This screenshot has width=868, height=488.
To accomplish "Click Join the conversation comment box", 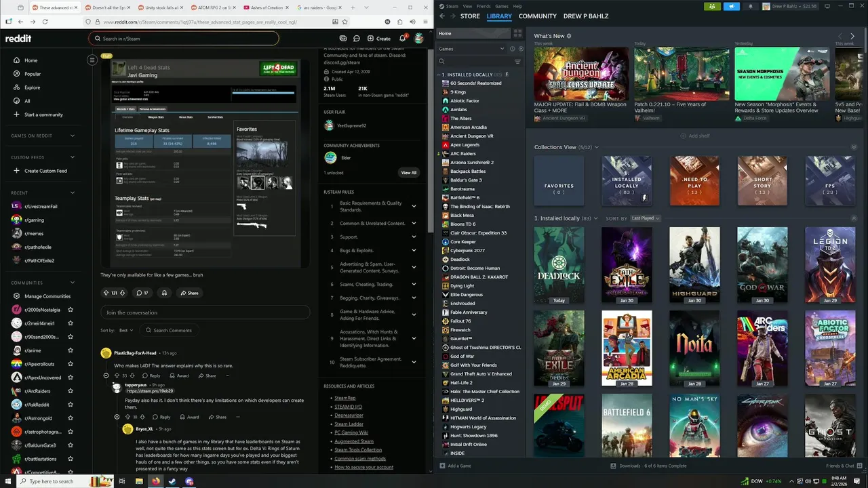I will click(205, 312).
